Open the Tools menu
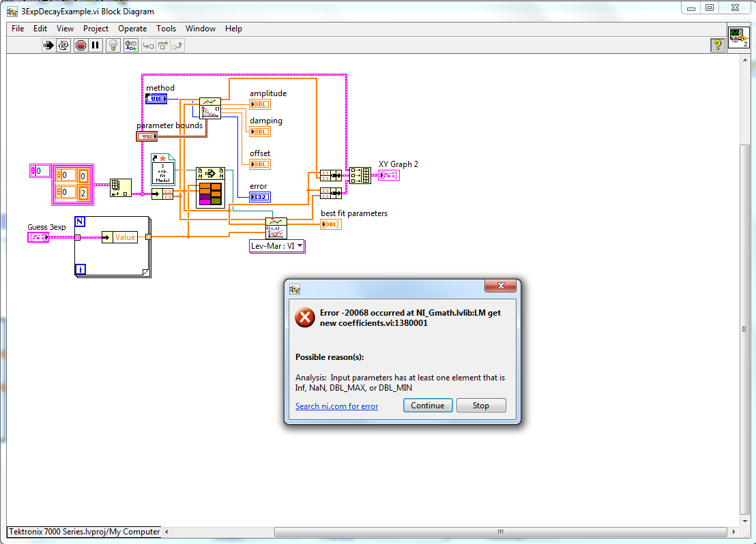The height and width of the screenshot is (544, 756). coord(166,29)
